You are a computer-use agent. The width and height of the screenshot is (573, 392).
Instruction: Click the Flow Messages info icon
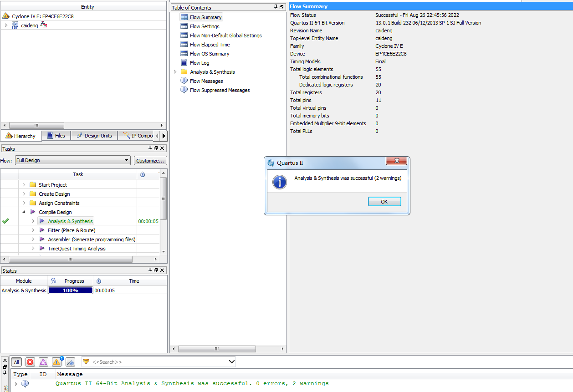click(x=184, y=81)
